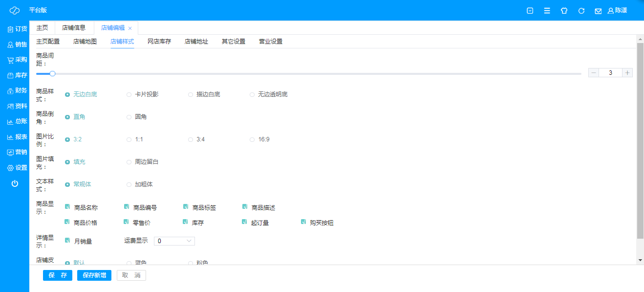Open the 店铺地址 sub-tab
Screen dimensions: 644x292
(196, 42)
